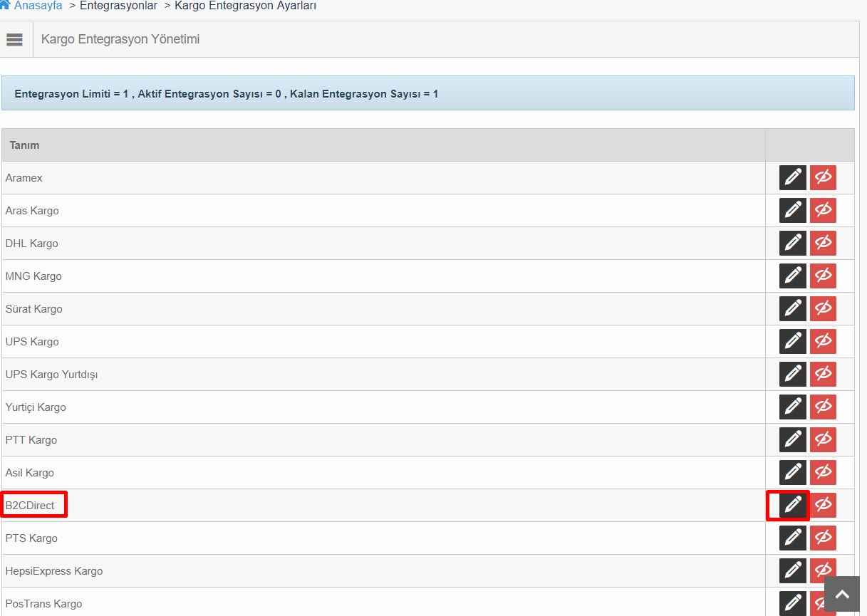The height and width of the screenshot is (616, 867).
Task: Toggle visibility of Aramex integration
Action: point(823,178)
